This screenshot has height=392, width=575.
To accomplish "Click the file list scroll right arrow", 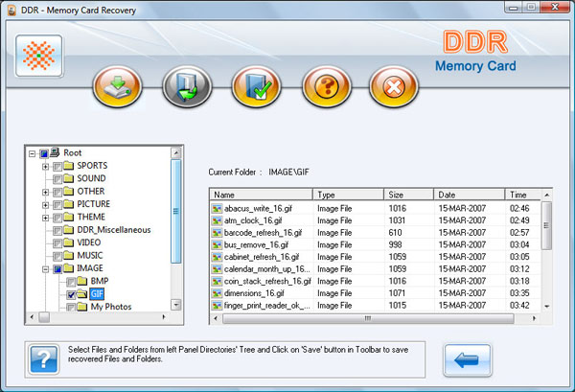I will (x=534, y=318).
